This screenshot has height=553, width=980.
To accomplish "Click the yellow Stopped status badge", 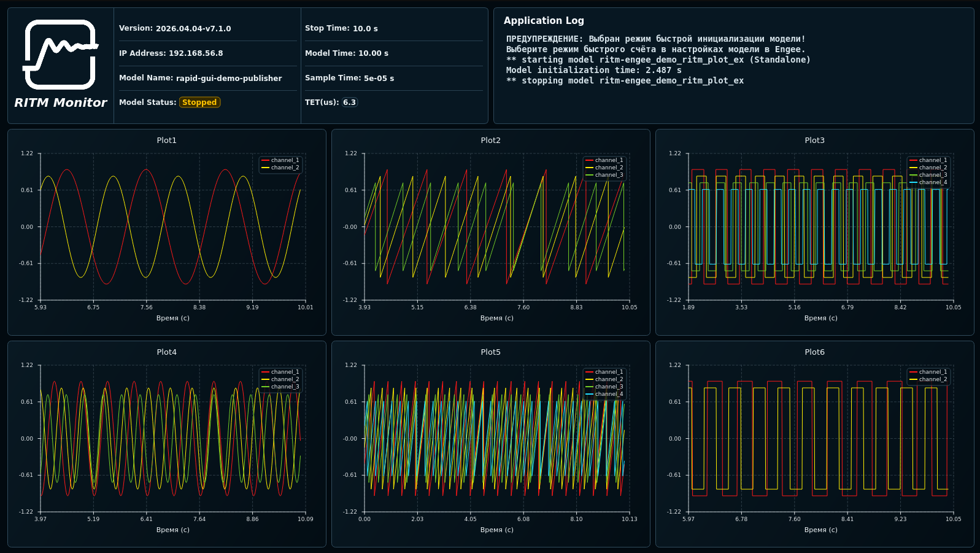I will pos(199,102).
